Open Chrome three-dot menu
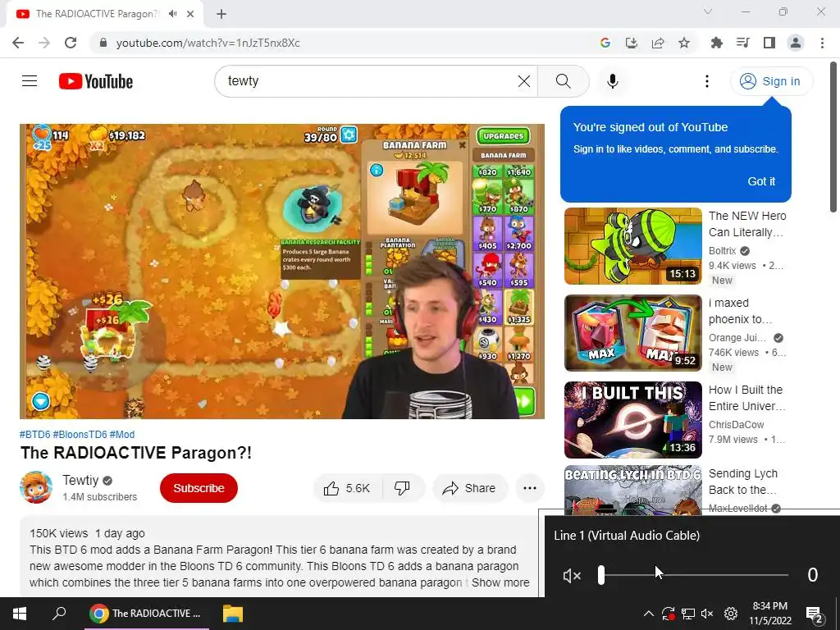Screen dimensions: 840x630 822,43
